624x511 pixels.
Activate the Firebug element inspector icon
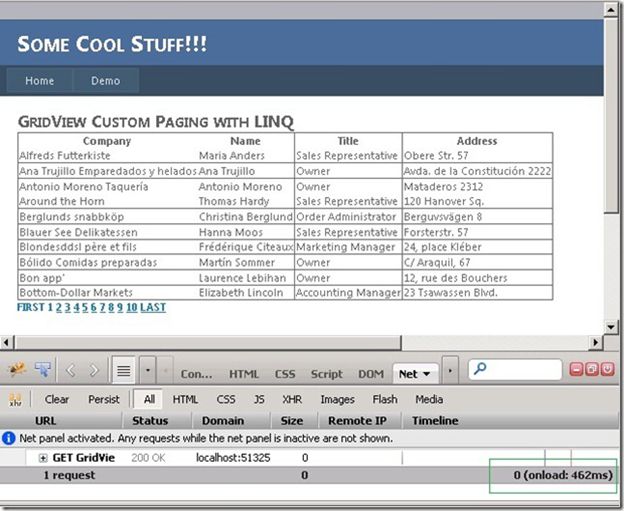pyautogui.click(x=43, y=370)
